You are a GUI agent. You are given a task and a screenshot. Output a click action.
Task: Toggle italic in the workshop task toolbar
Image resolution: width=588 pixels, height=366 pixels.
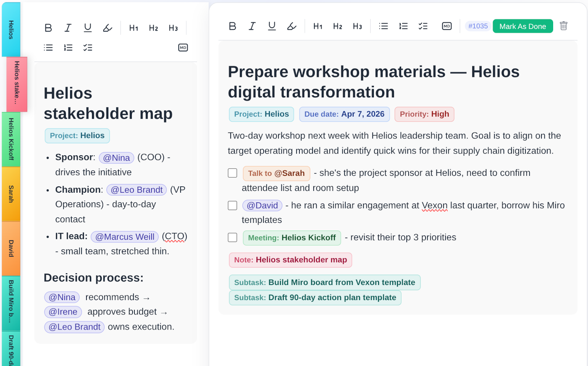252,26
